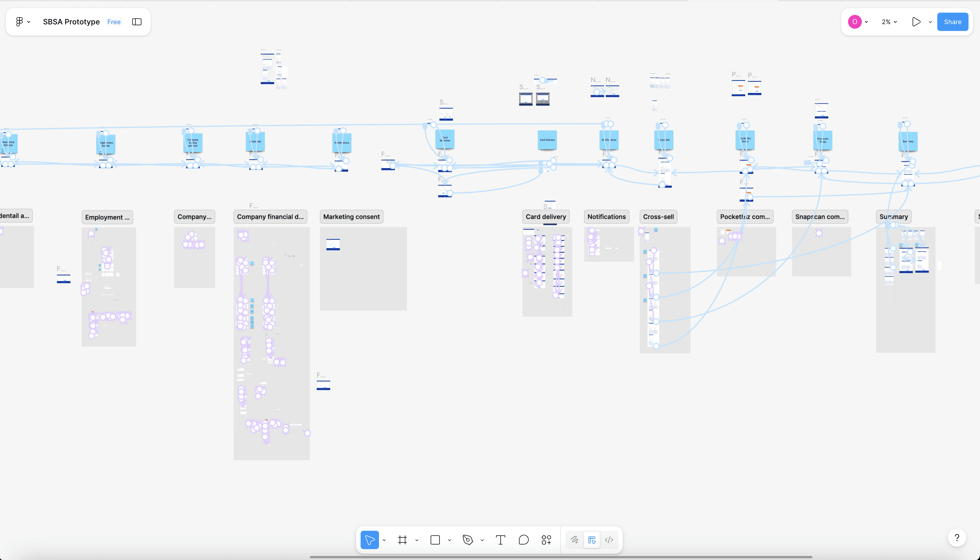This screenshot has width=980, height=560.
Task: Click the Share button
Action: click(952, 22)
